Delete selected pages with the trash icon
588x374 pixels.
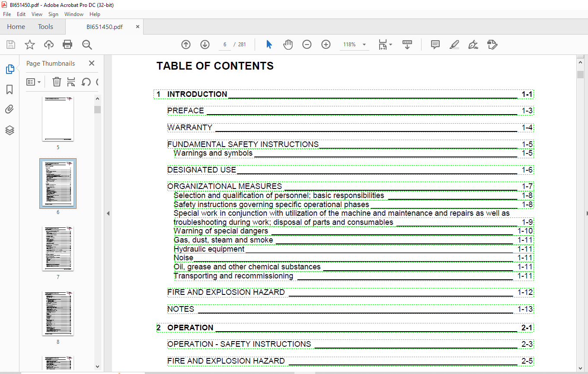pyautogui.click(x=57, y=82)
